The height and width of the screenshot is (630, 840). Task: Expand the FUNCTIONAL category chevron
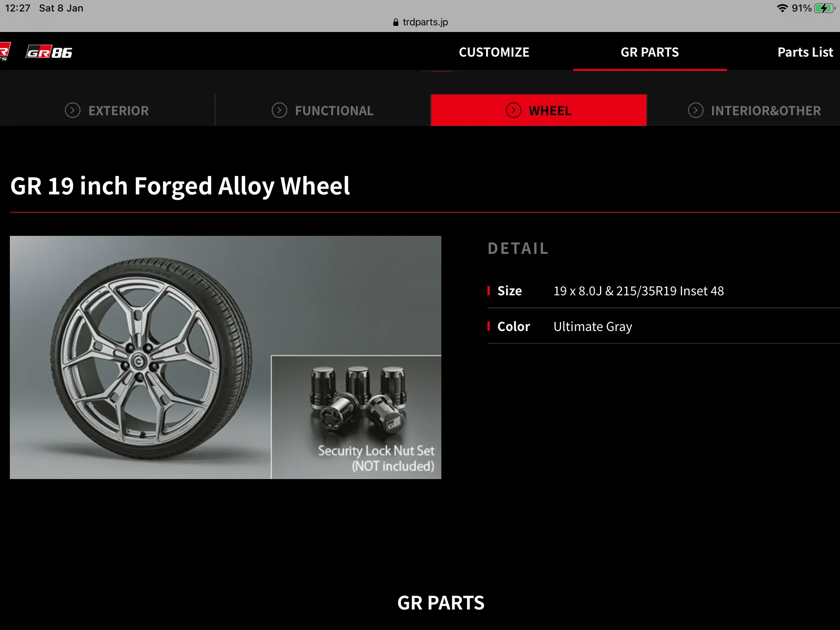click(280, 110)
